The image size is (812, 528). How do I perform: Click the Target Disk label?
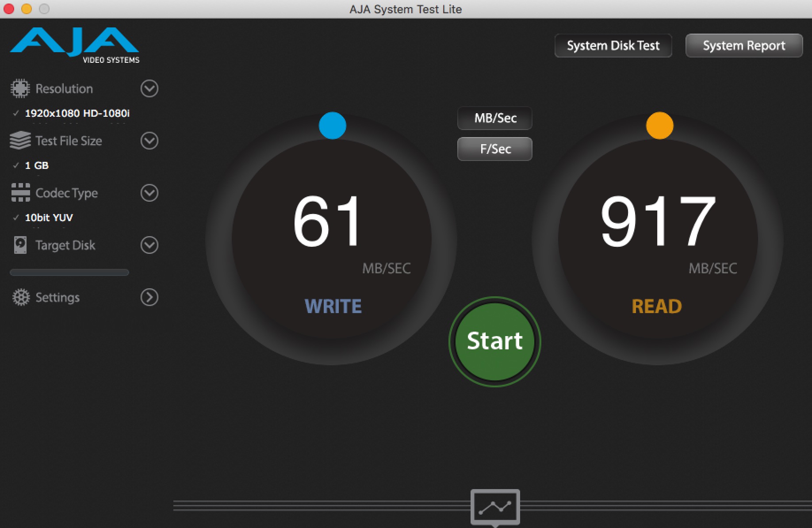tap(65, 245)
